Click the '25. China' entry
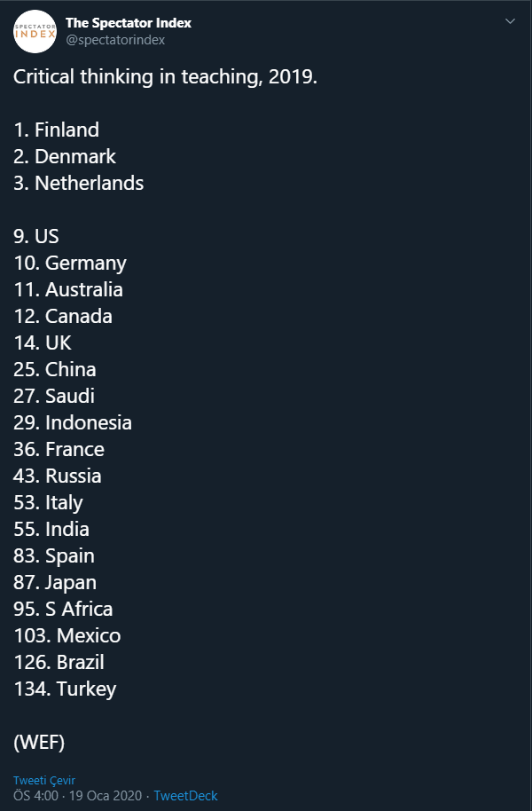Viewport: 532px width, 811px height. tap(55, 369)
